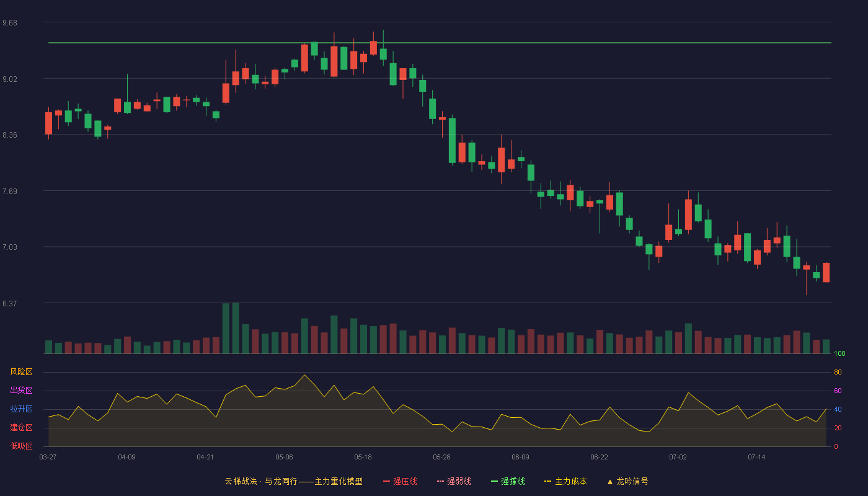Click the magenta 60 indicator axis value
The width and height of the screenshot is (868, 496).
pos(838,391)
